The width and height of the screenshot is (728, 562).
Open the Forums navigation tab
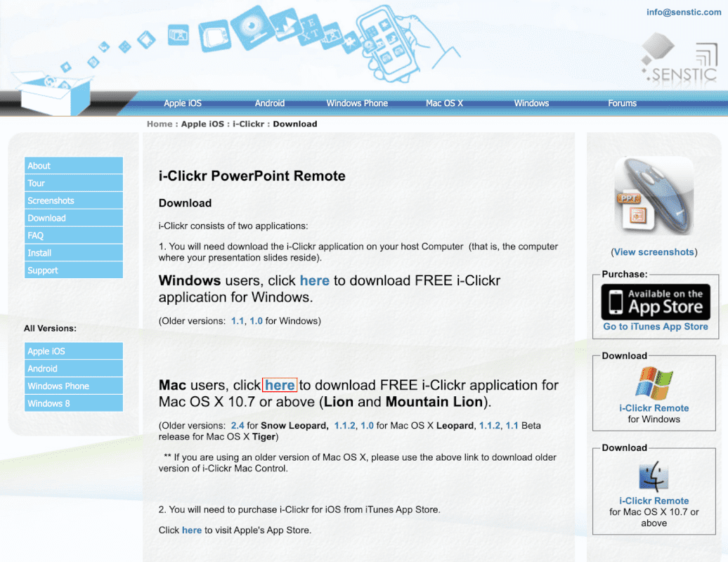622,103
